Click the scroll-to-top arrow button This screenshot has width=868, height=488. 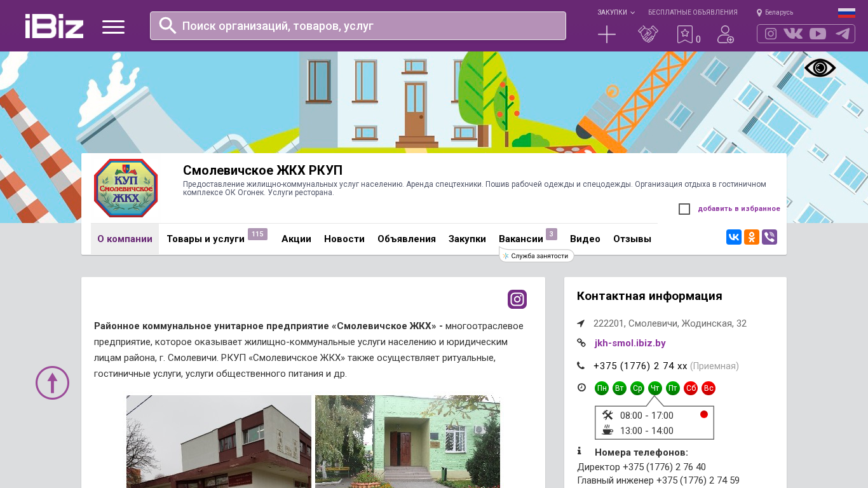coord(52,383)
